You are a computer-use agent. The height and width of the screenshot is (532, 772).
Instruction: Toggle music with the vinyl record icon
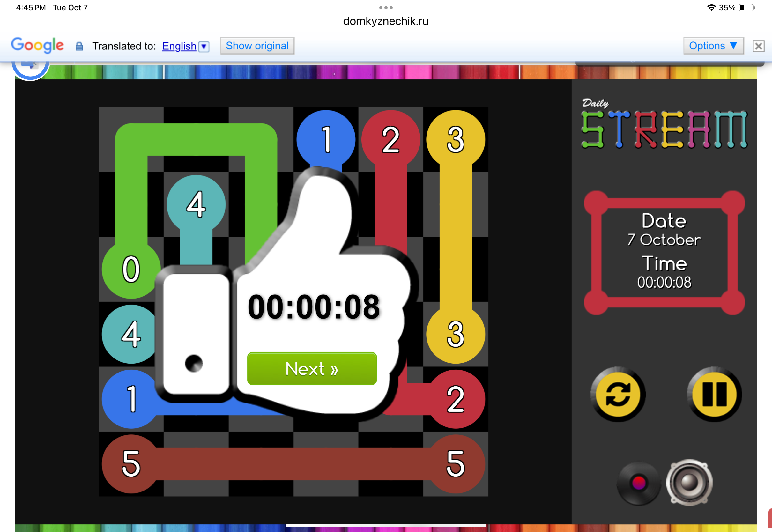pos(638,483)
